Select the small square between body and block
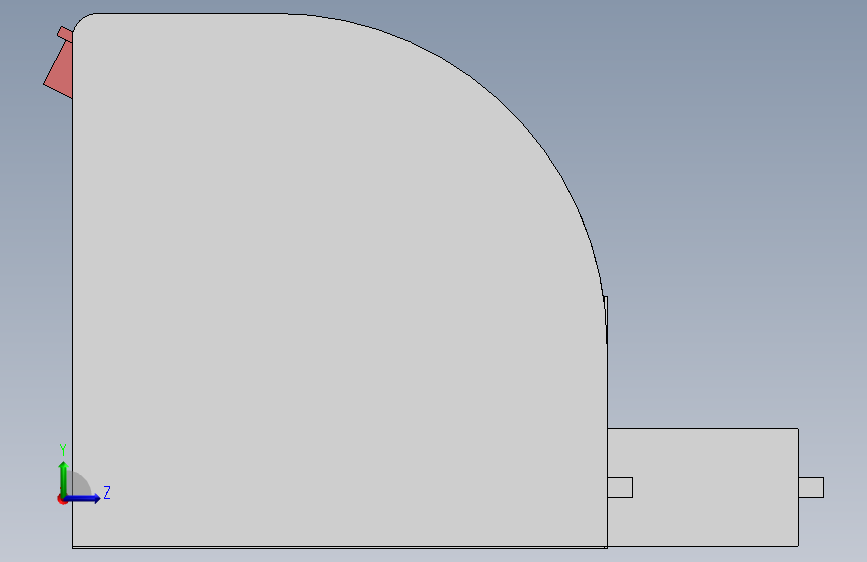The height and width of the screenshot is (562, 867). click(620, 487)
